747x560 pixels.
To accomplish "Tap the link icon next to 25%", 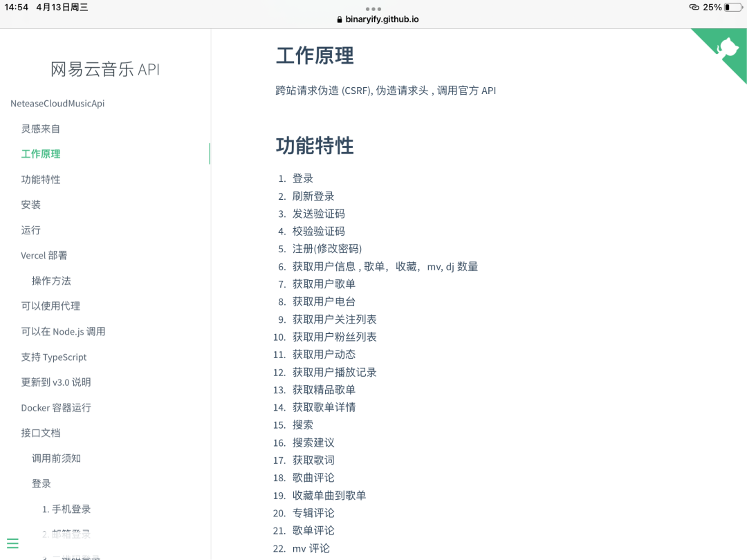I will [x=694, y=7].
